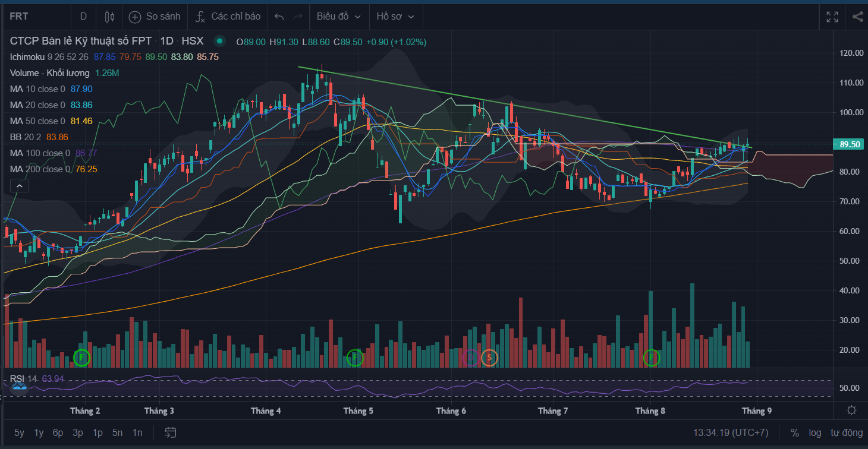Set the range to 3p
The height and width of the screenshot is (449, 868).
point(78,433)
